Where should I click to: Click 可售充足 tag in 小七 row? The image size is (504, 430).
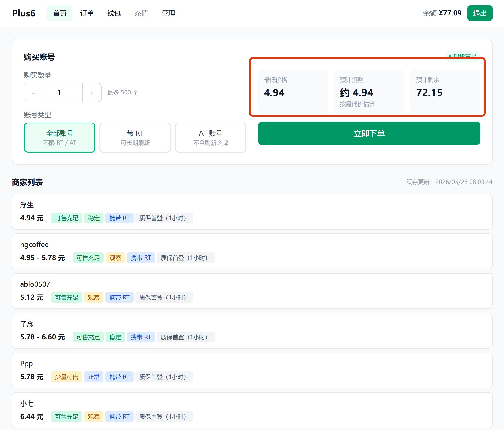coord(66,417)
